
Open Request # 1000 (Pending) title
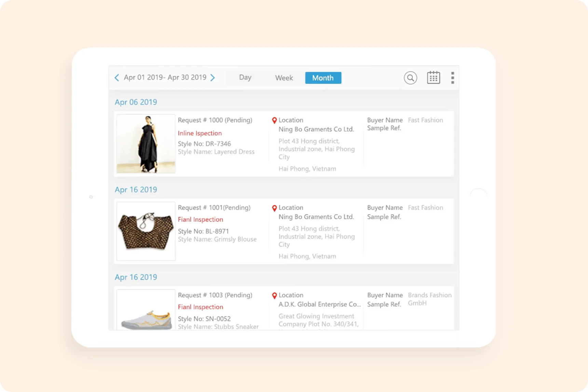215,120
